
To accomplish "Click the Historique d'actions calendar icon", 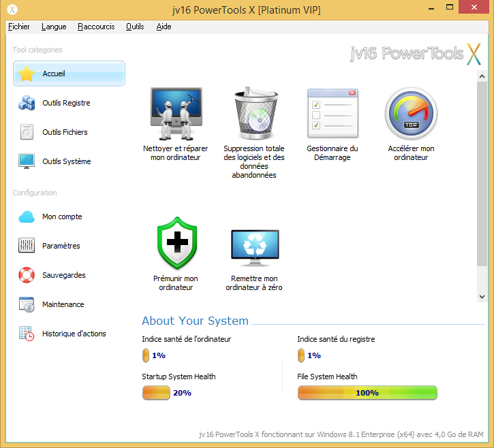I will click(27, 334).
